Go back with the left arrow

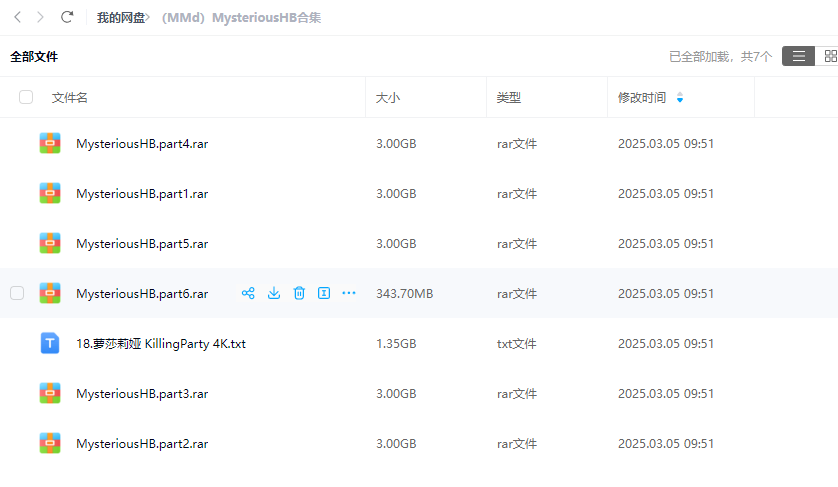pyautogui.click(x=17, y=17)
